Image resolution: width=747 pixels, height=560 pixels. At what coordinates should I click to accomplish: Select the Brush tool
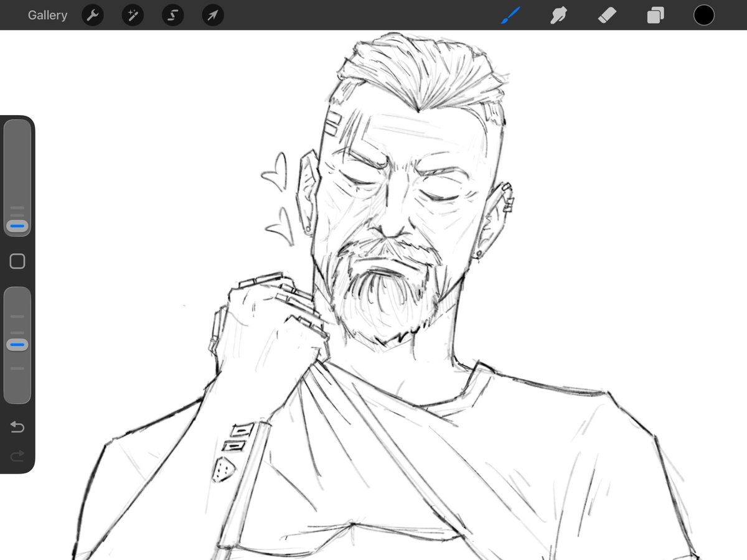pos(510,15)
